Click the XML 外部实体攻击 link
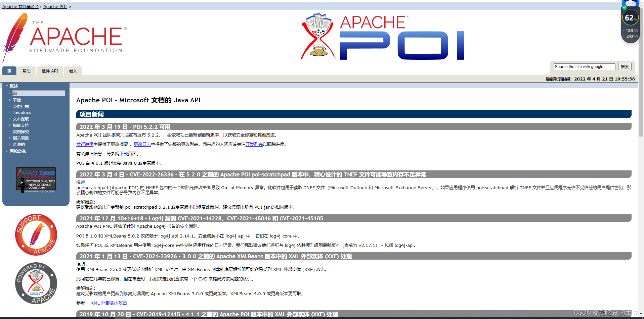The height and width of the screenshot is (319, 644). click(109, 303)
